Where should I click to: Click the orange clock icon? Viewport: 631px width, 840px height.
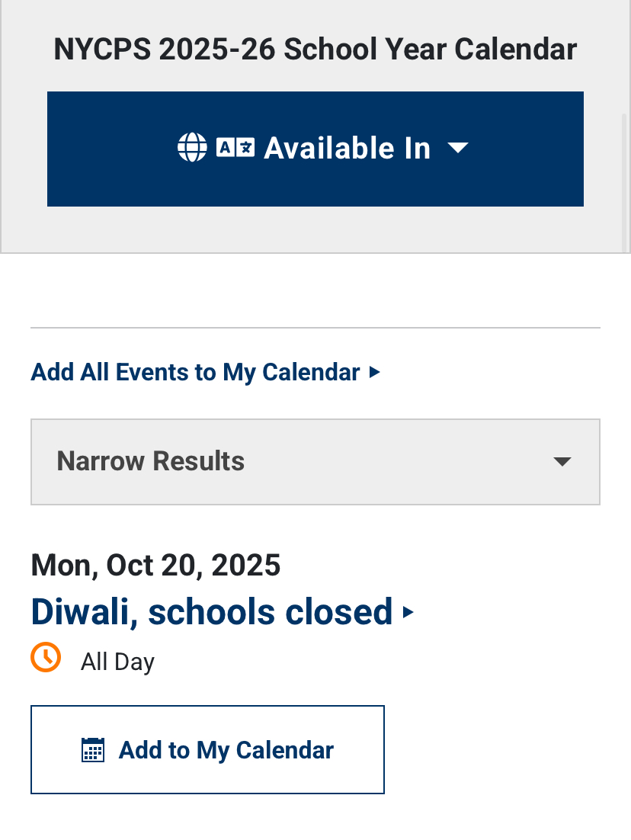[46, 657]
